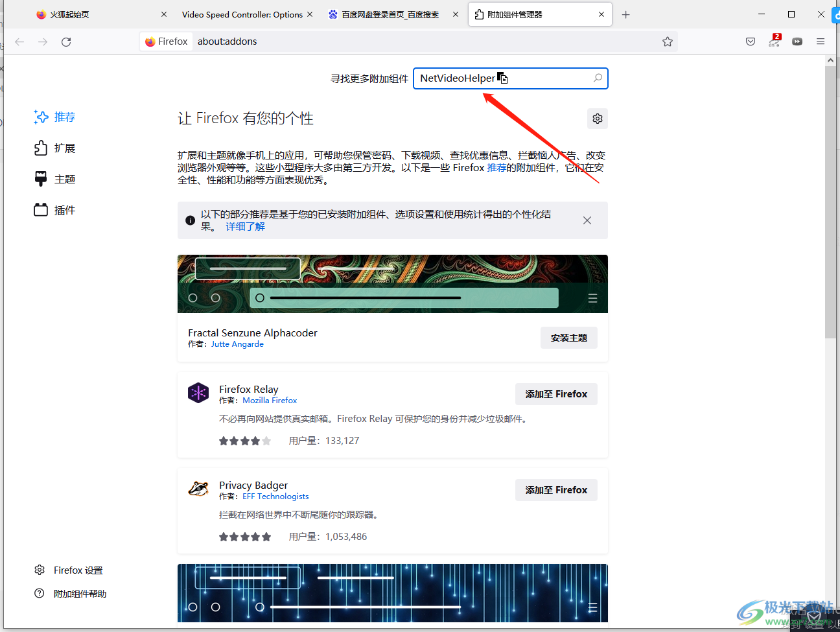Select the 主题 themes category
Image resolution: width=840 pixels, height=632 pixels.
(x=54, y=179)
